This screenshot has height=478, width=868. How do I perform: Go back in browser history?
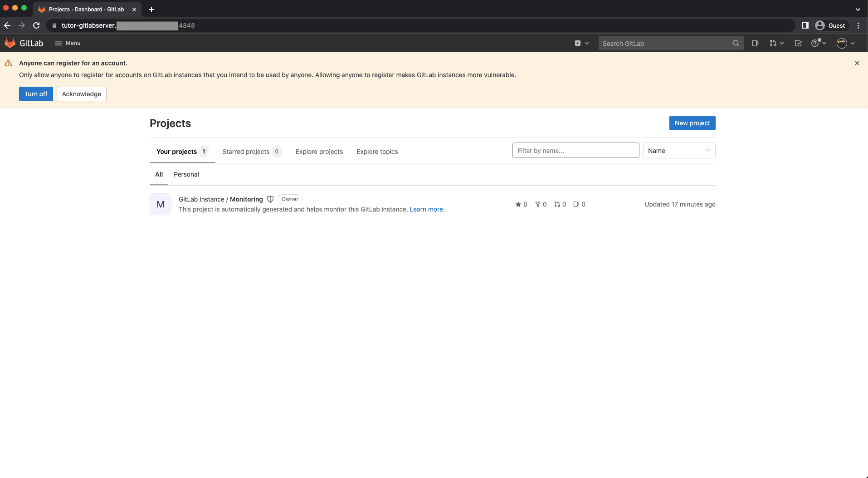[x=7, y=25]
